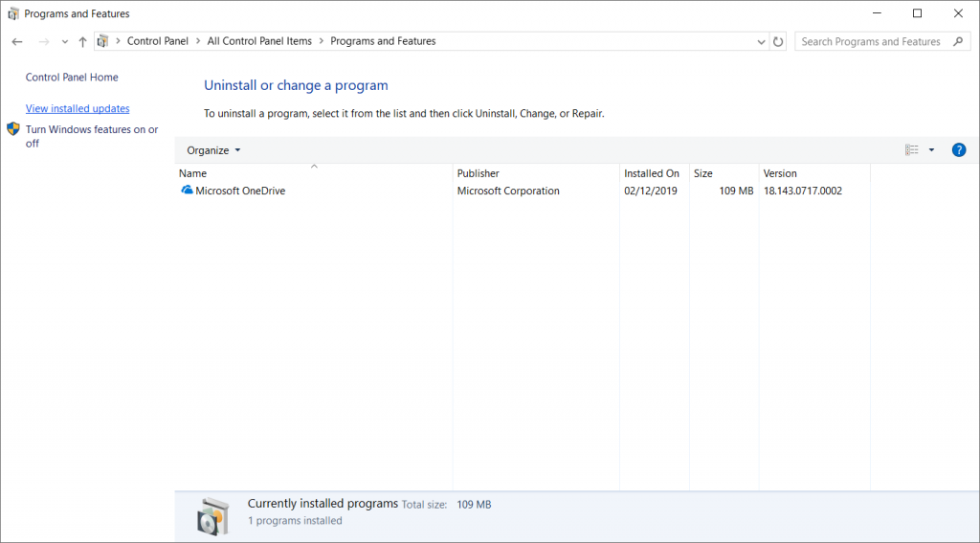
Task: Go back using the back arrow
Action: (17, 42)
